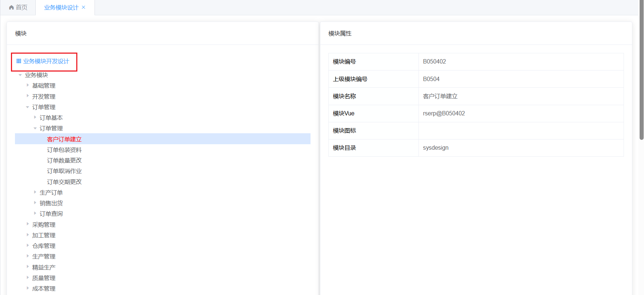Image resolution: width=644 pixels, height=295 pixels.
Task: Expand the 采购管理 tree node
Action: pyautogui.click(x=28, y=224)
